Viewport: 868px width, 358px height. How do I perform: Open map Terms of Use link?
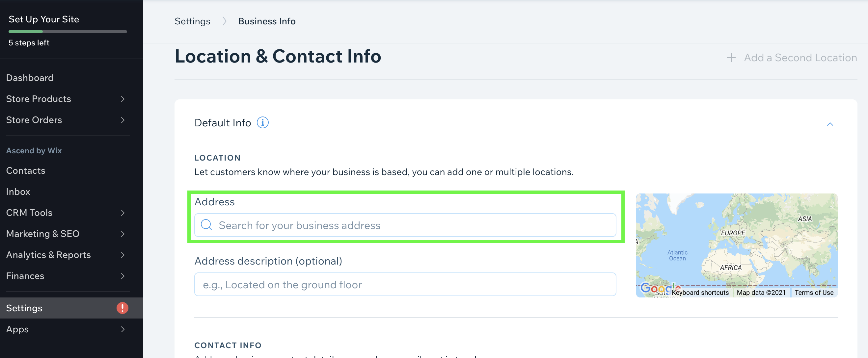(x=814, y=293)
